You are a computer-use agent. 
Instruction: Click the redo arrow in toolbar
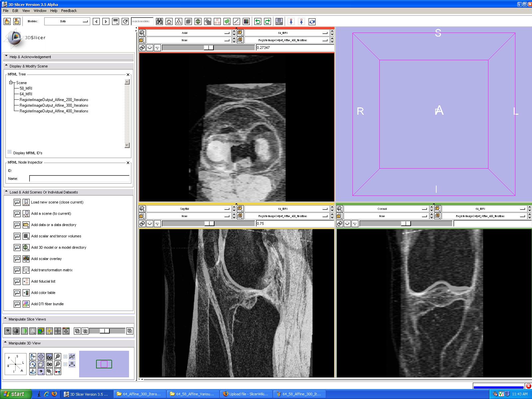(267, 22)
